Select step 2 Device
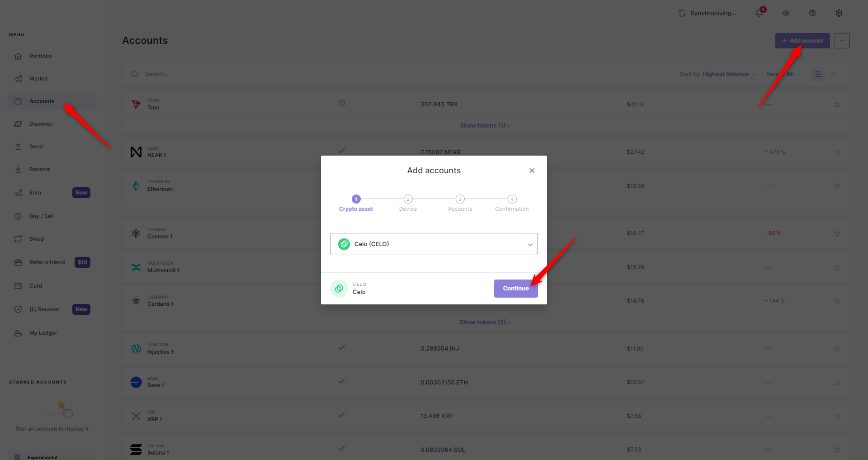This screenshot has width=868, height=460. point(408,203)
